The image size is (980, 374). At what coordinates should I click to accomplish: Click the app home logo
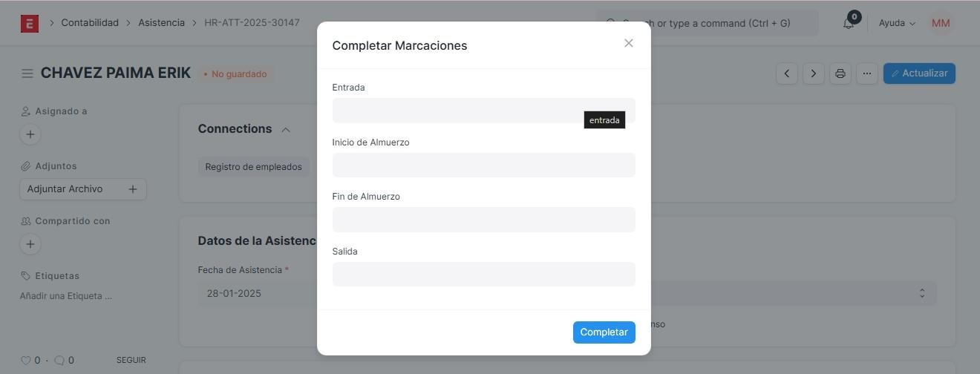click(29, 23)
